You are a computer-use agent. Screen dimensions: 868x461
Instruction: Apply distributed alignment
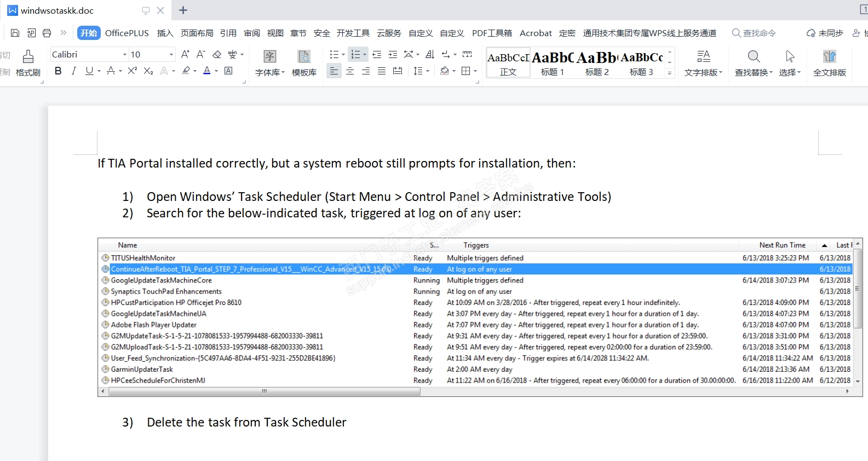click(x=398, y=71)
